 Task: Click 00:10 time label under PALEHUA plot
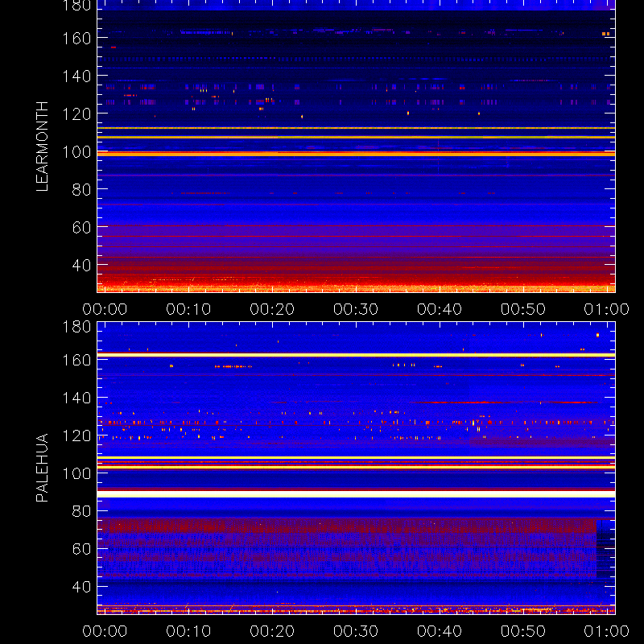188,631
